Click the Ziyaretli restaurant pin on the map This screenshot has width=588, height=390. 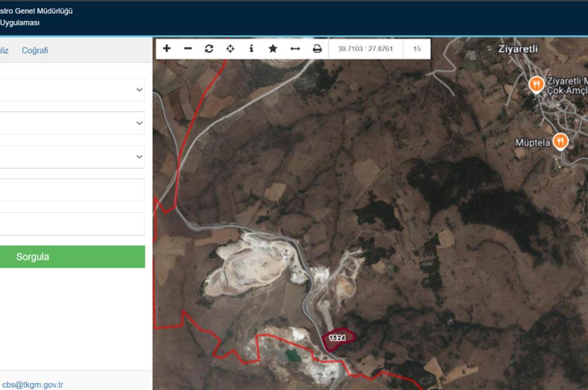[537, 85]
